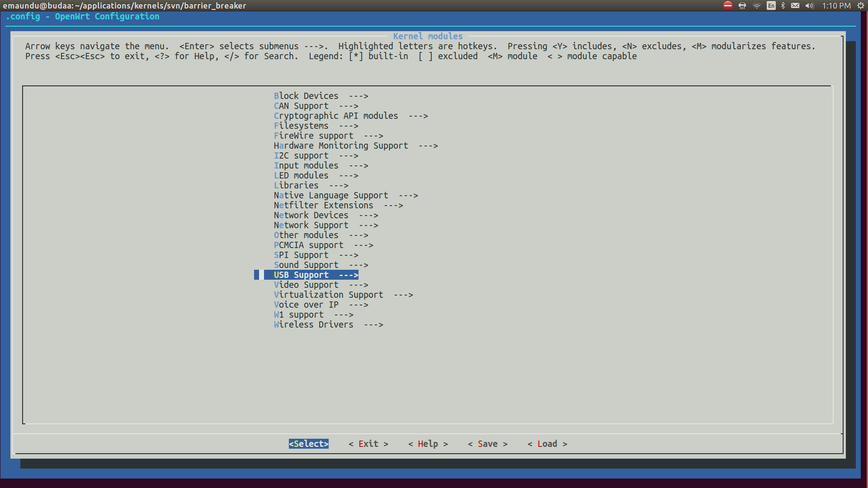
Task: Click the En keyboard layout indicator
Action: tap(771, 5)
